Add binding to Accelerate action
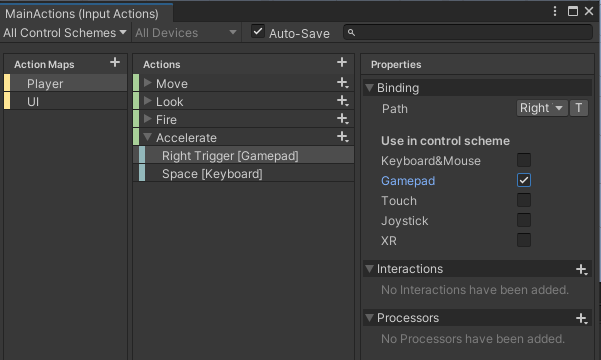 [x=343, y=137]
